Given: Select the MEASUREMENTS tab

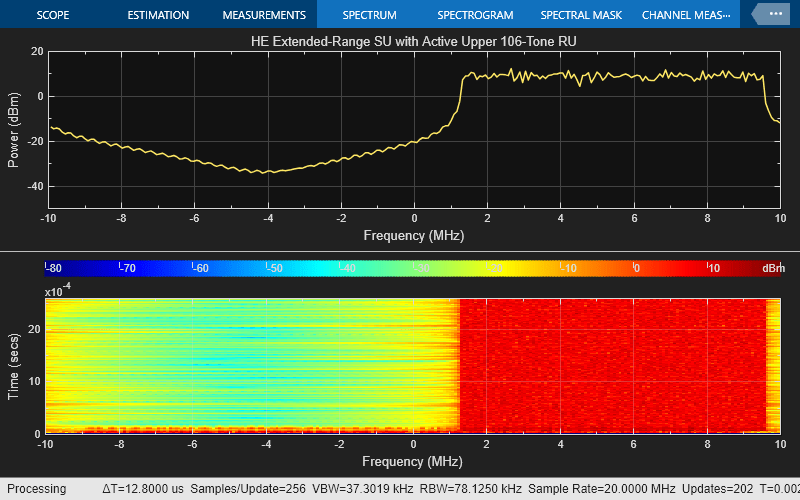Looking at the screenshot, I should (x=264, y=15).
